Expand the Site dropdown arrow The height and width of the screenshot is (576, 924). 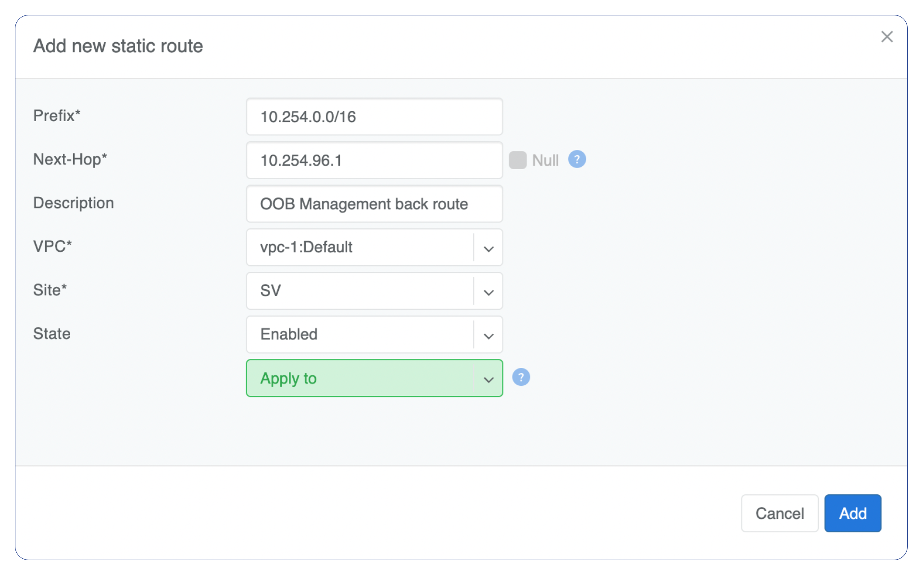coord(488,292)
